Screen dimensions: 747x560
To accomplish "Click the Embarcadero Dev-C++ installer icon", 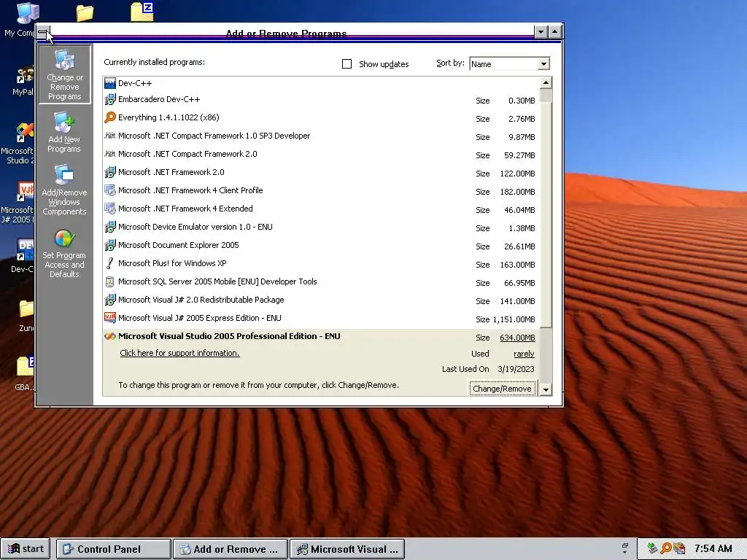I will click(x=110, y=99).
